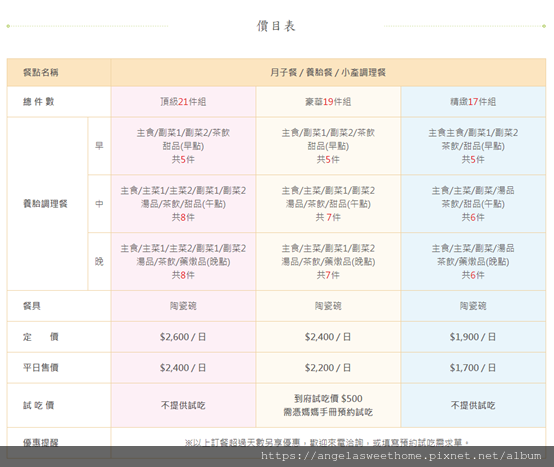
Task: Click 平日售價 $2,400 / 日 in 頂級 column
Action: tap(183, 368)
